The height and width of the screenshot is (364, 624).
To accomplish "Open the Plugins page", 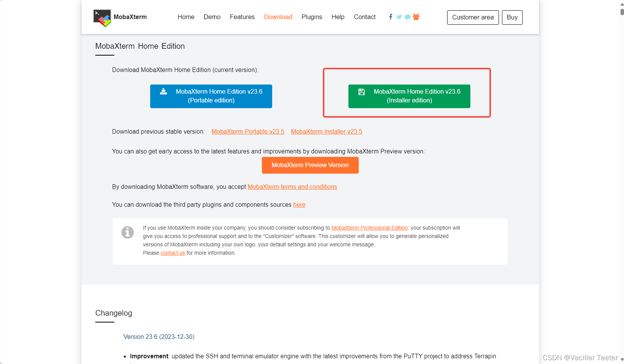I will click(312, 17).
